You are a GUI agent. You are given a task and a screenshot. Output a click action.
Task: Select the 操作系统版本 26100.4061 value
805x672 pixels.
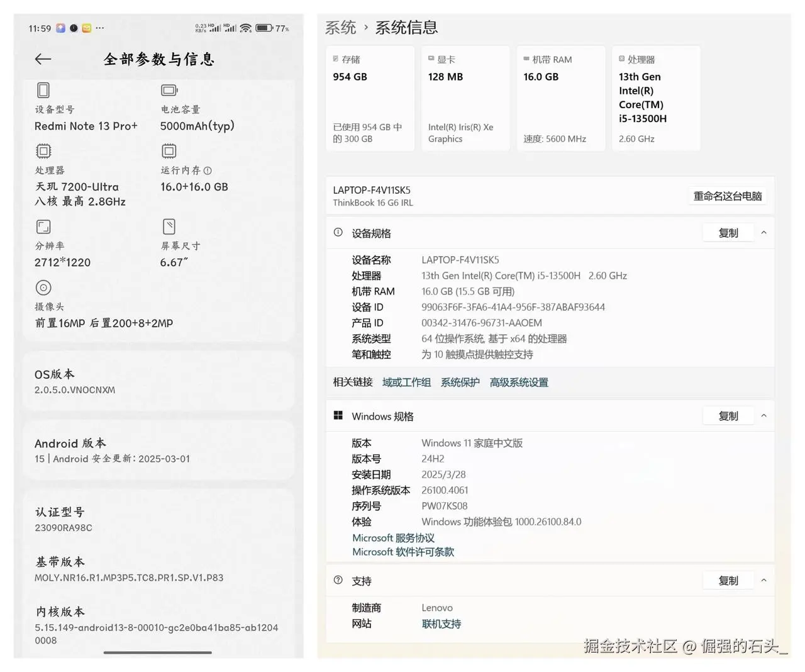pos(445,490)
